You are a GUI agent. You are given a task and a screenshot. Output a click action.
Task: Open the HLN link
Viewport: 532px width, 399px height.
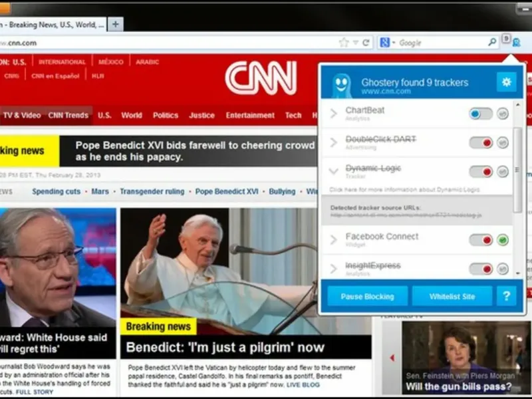pos(98,76)
